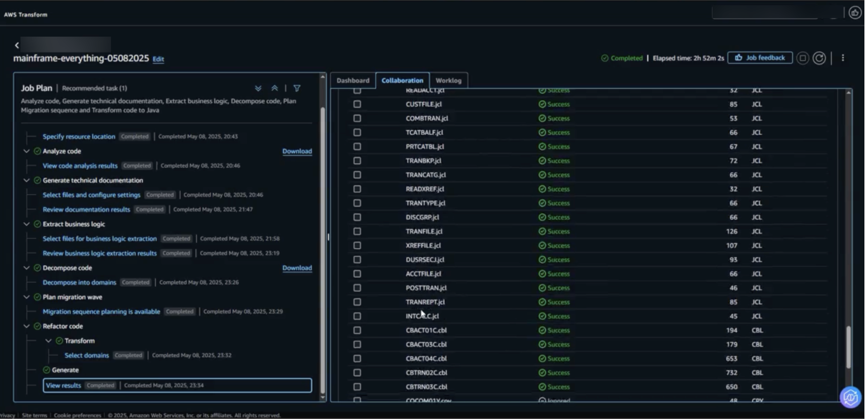Viewport: 868px width, 419px height.
Task: Click the green check beside Decompose code
Action: pyautogui.click(x=37, y=268)
